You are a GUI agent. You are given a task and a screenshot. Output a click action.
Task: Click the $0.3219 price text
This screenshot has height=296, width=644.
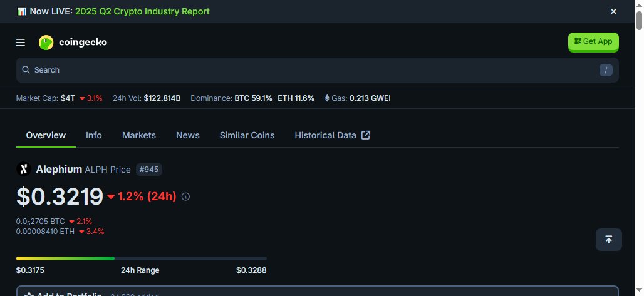[60, 196]
